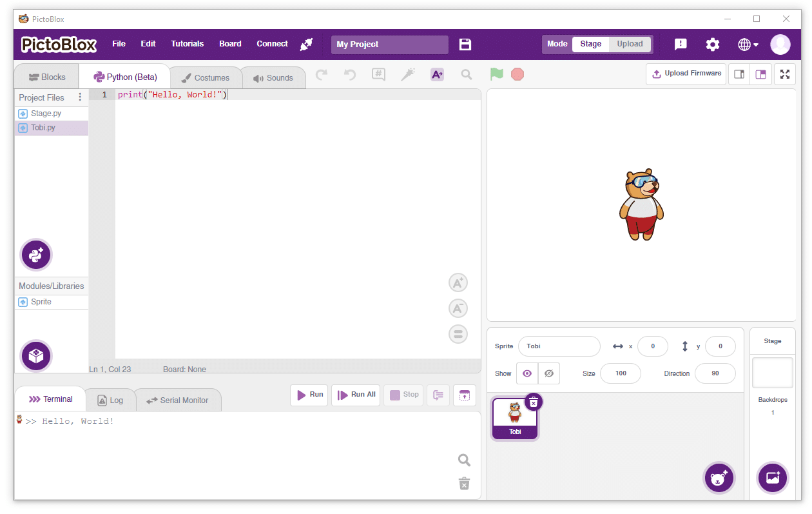Select the Terminal tab
Screen dimensions: 812x514
(51, 399)
